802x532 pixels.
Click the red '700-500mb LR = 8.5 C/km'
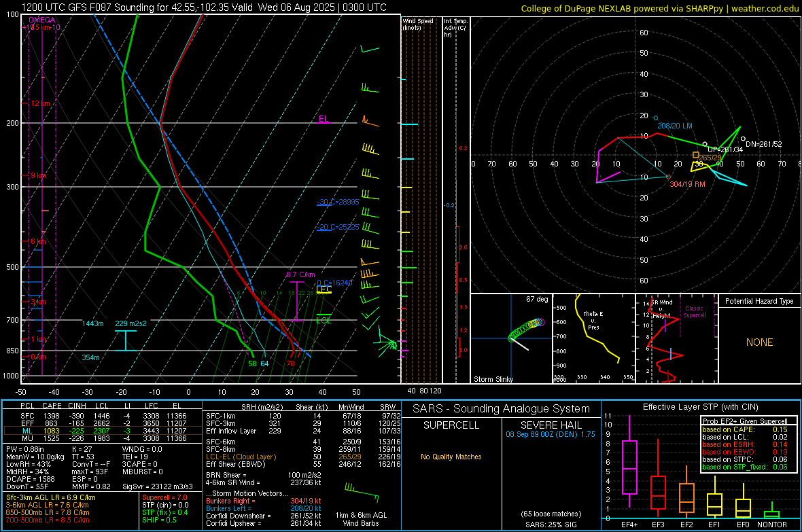coord(48,520)
